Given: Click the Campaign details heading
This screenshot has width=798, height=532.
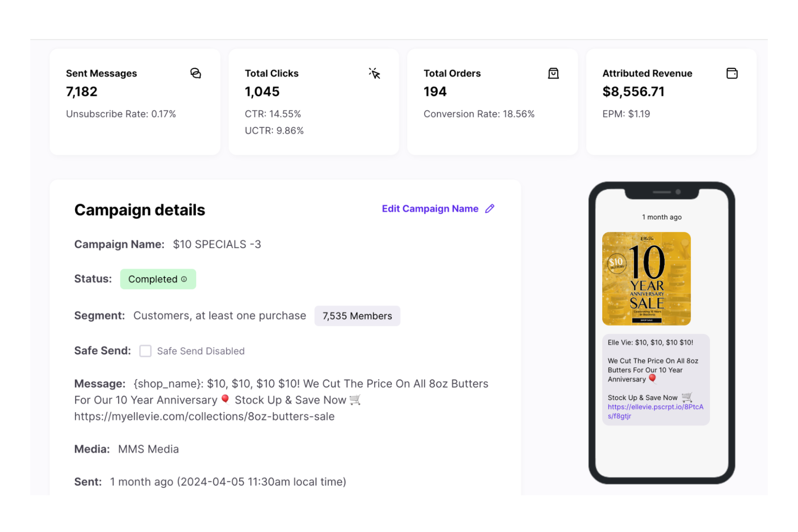Looking at the screenshot, I should click(140, 210).
